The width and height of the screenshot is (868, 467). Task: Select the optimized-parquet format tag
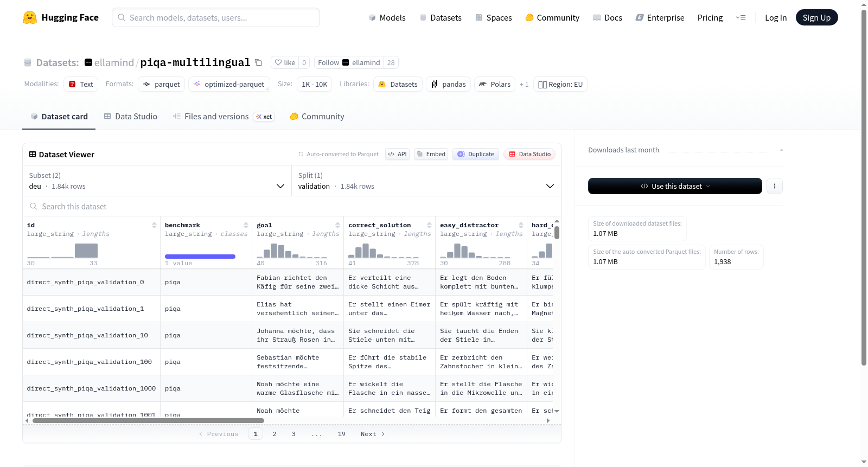tap(229, 84)
